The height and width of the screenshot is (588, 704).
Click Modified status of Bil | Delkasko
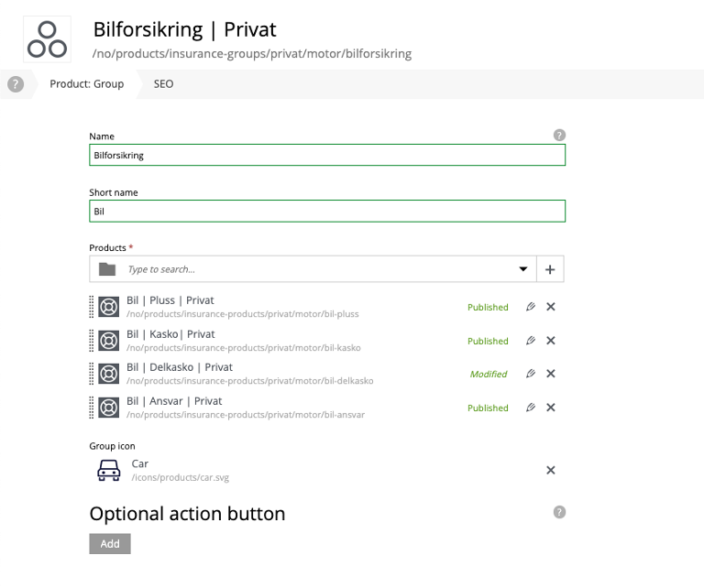[x=489, y=374]
